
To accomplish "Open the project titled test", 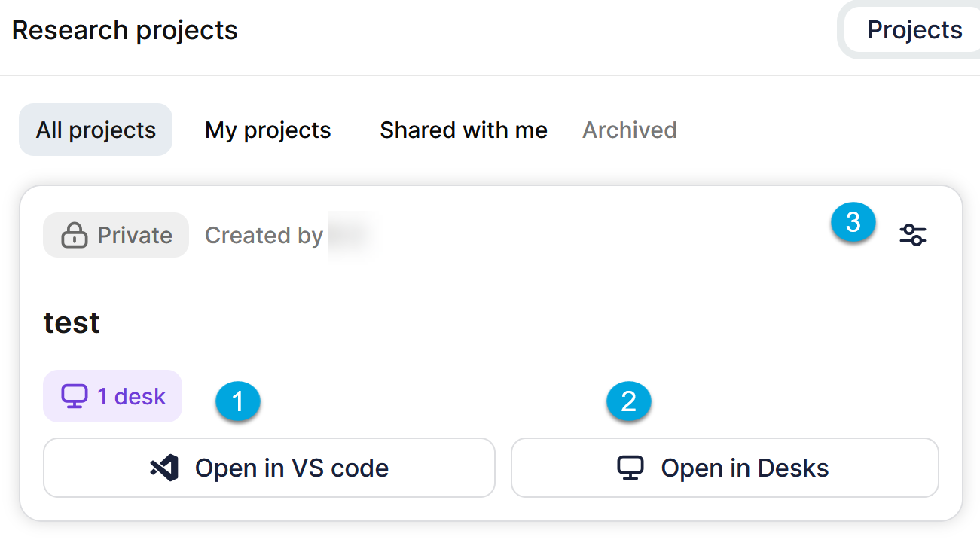I will pos(72,322).
